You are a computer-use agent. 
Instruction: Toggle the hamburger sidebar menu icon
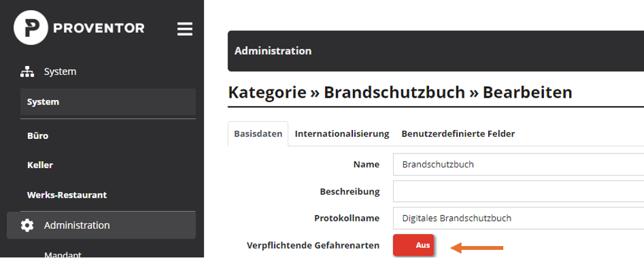[x=184, y=29]
